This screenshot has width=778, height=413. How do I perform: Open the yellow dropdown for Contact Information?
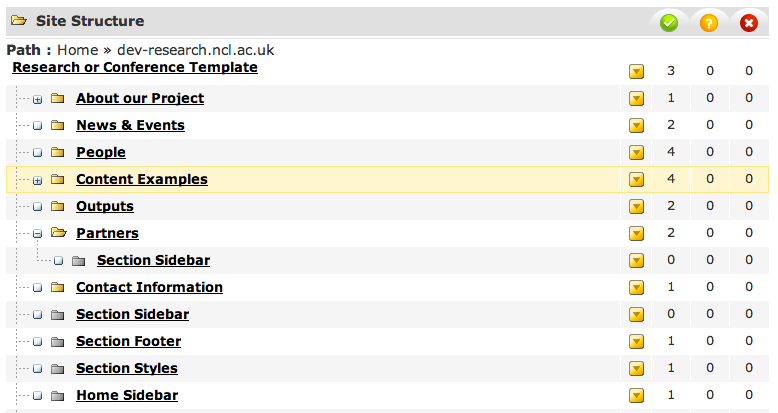[636, 288]
